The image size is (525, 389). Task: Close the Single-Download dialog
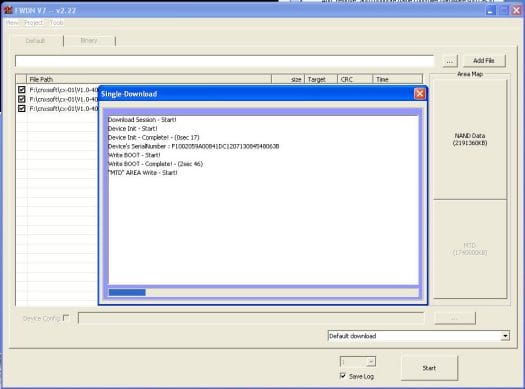tap(420, 94)
